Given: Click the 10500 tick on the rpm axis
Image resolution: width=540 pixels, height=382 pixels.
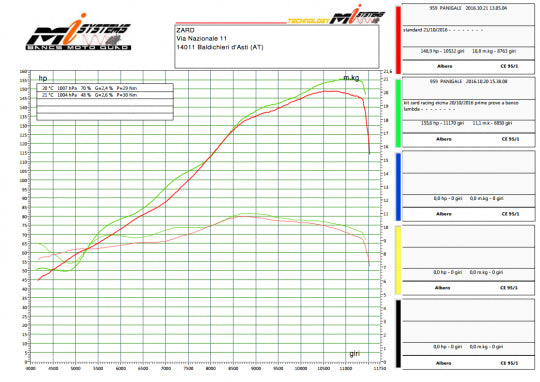Looking at the screenshot, I should (323, 368).
